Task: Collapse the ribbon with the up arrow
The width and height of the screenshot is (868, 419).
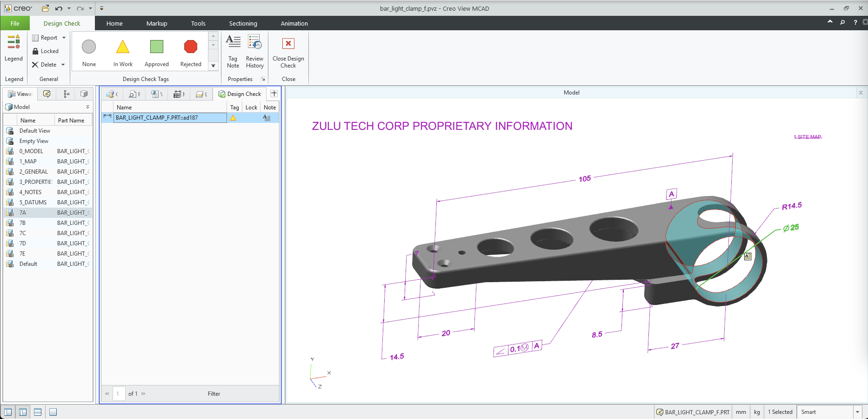Action: click(830, 22)
